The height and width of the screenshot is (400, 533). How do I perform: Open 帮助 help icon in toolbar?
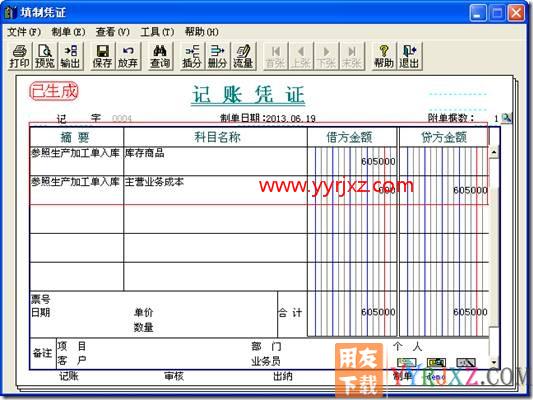tap(384, 56)
